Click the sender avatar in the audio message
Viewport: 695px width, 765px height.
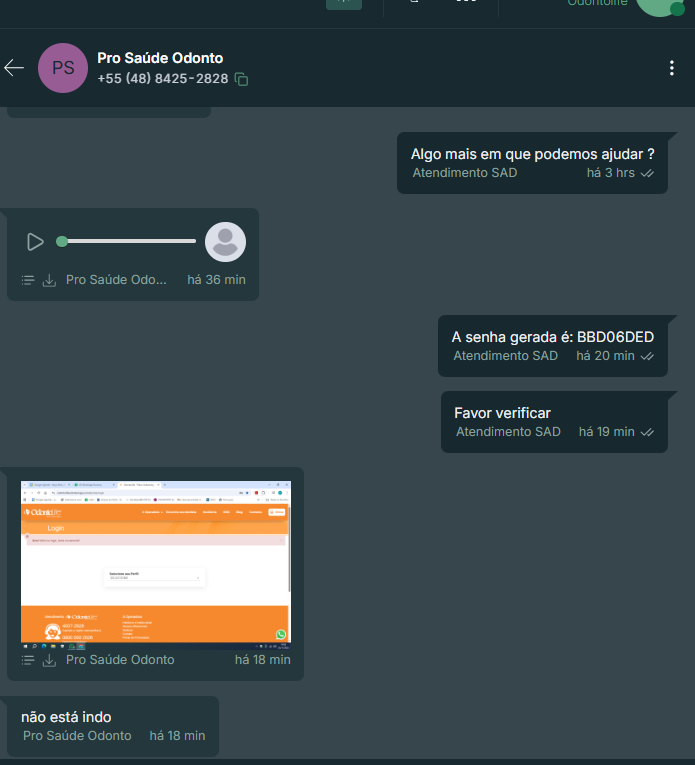225,242
